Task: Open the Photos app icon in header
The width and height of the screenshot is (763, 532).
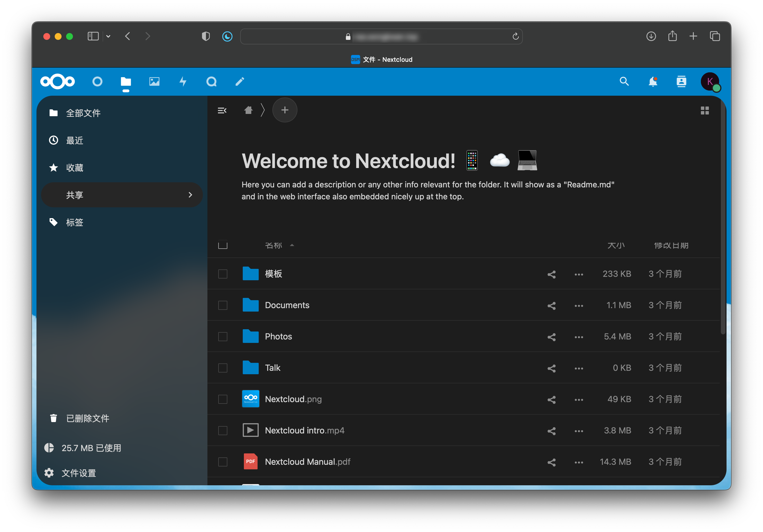Action: [x=154, y=81]
